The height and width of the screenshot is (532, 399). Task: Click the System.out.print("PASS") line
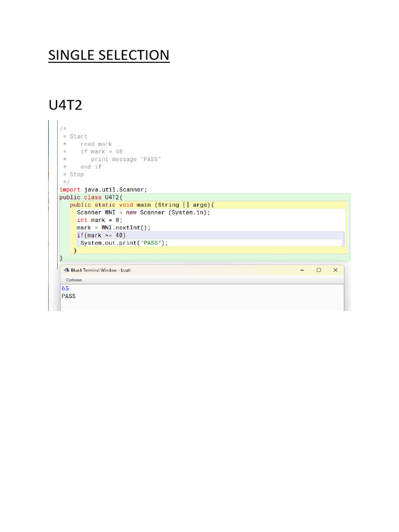[x=124, y=243]
